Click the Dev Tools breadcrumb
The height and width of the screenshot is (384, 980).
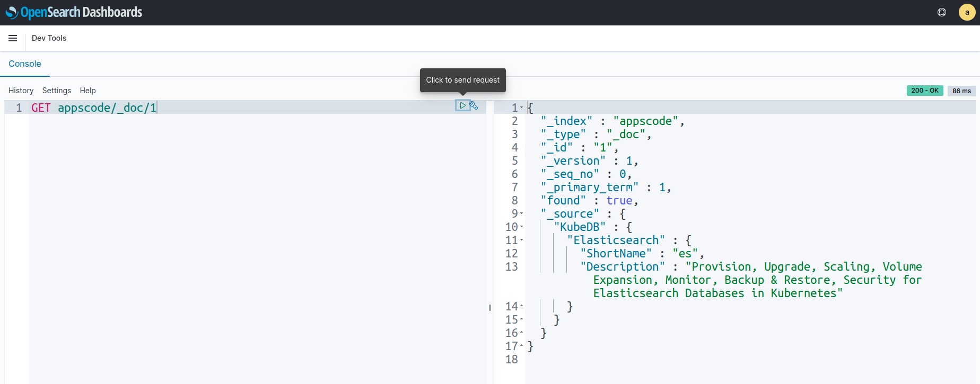click(x=49, y=38)
